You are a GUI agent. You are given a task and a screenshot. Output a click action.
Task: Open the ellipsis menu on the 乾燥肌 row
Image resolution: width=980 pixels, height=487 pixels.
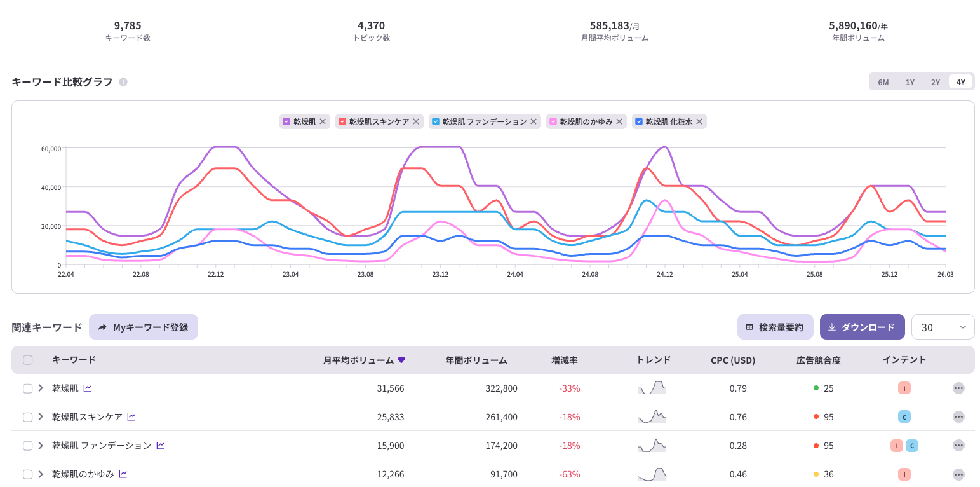click(x=958, y=387)
